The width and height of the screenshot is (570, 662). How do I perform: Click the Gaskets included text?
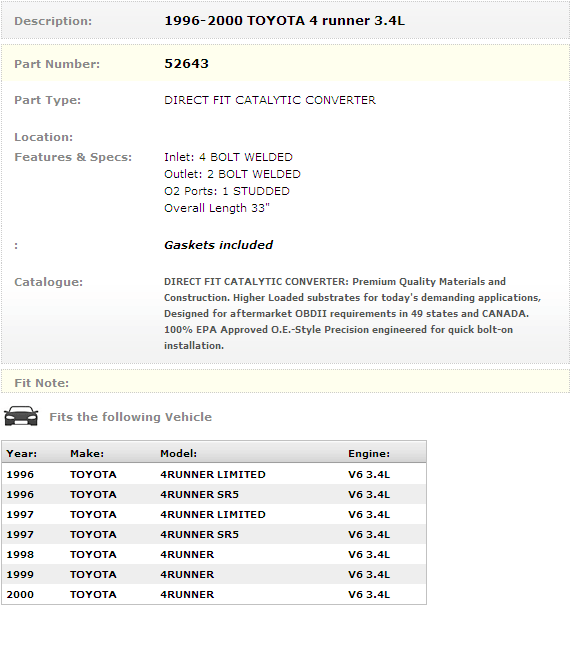[218, 245]
